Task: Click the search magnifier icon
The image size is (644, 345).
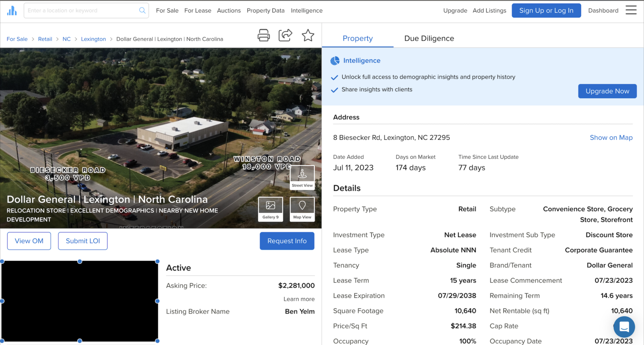Action: (142, 10)
